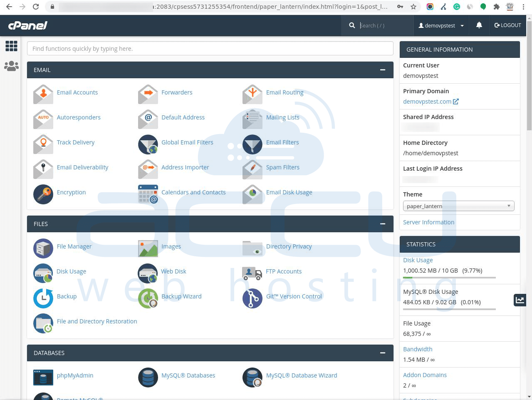Click the browser reload button

(36, 7)
